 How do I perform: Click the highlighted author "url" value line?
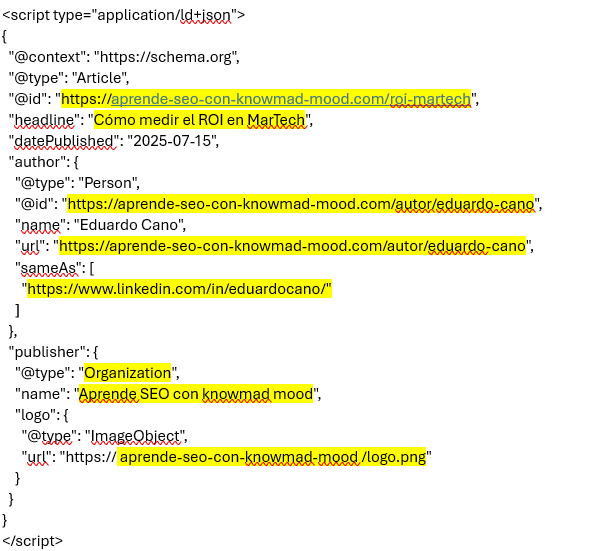click(x=292, y=246)
